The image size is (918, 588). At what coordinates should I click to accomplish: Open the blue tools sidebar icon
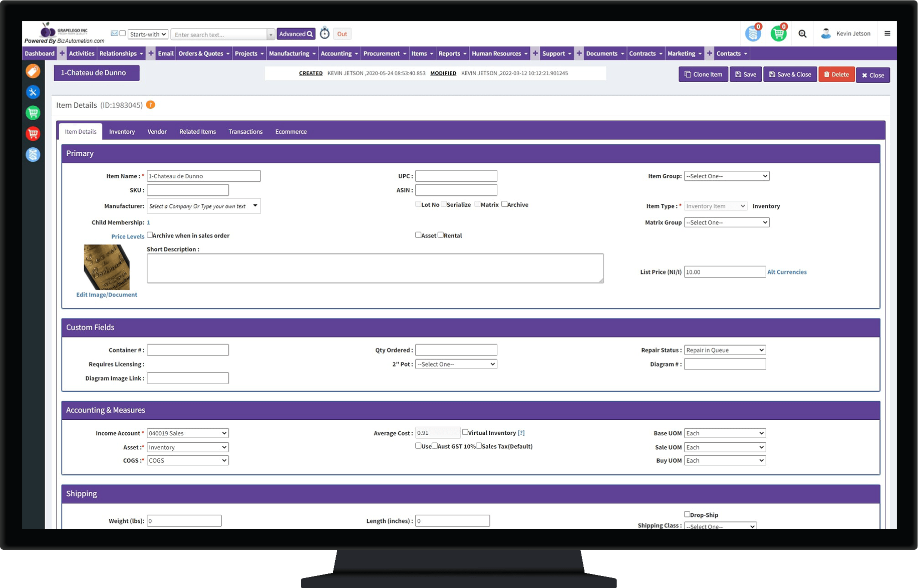tap(33, 92)
